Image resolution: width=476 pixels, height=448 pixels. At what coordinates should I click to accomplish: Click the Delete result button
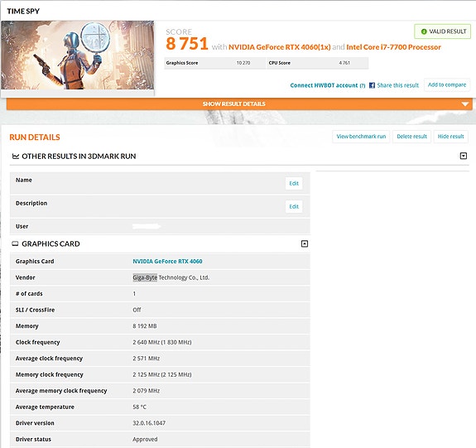point(411,137)
